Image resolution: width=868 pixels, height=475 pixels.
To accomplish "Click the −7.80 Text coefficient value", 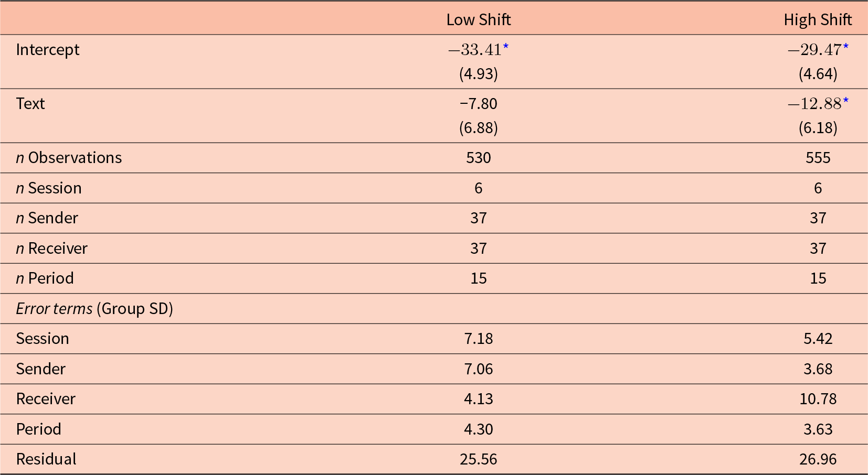I will pyautogui.click(x=478, y=104).
